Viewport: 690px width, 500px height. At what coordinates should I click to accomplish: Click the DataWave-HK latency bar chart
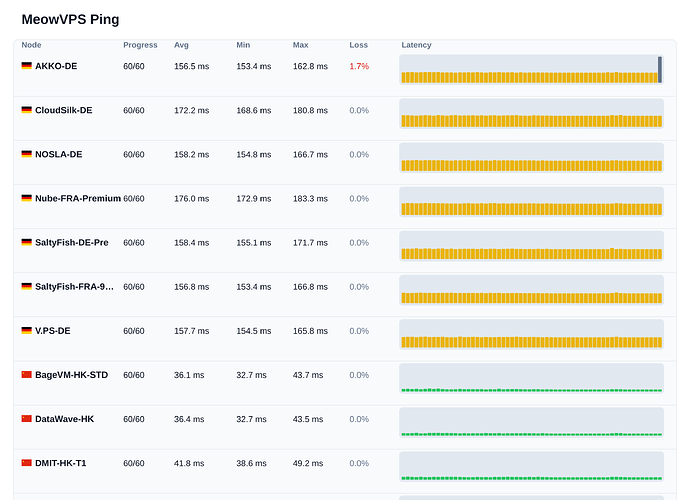click(x=532, y=422)
